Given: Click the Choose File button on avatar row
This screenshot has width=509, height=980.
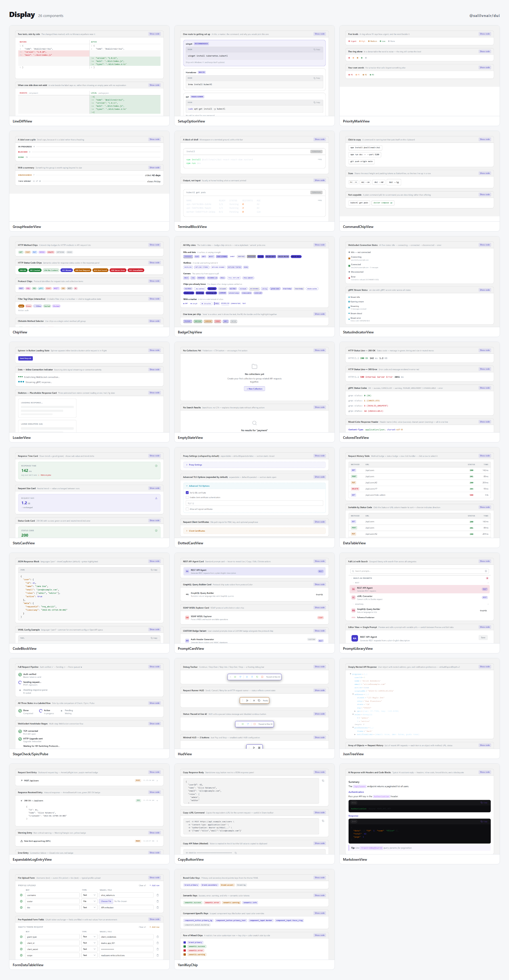Looking at the screenshot, I should pos(106,901).
